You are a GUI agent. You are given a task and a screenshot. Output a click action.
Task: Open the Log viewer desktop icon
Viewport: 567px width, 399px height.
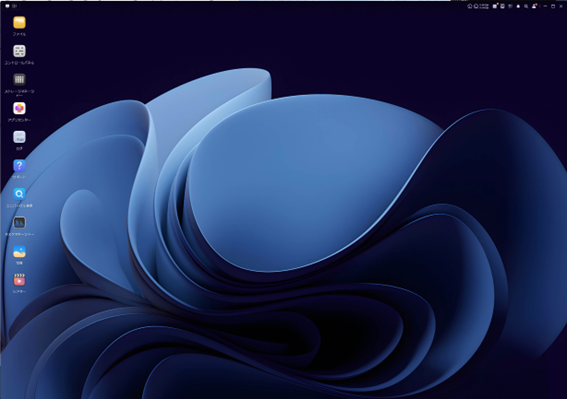click(x=19, y=137)
